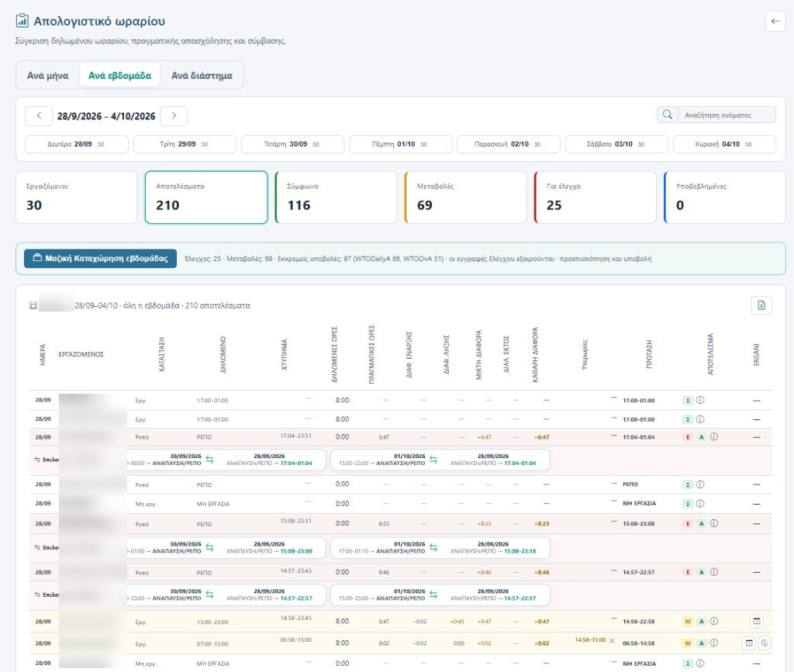The height and width of the screenshot is (672, 794).
Task: Filter by day Δευτέρα 28/09
Action: pyautogui.click(x=77, y=144)
